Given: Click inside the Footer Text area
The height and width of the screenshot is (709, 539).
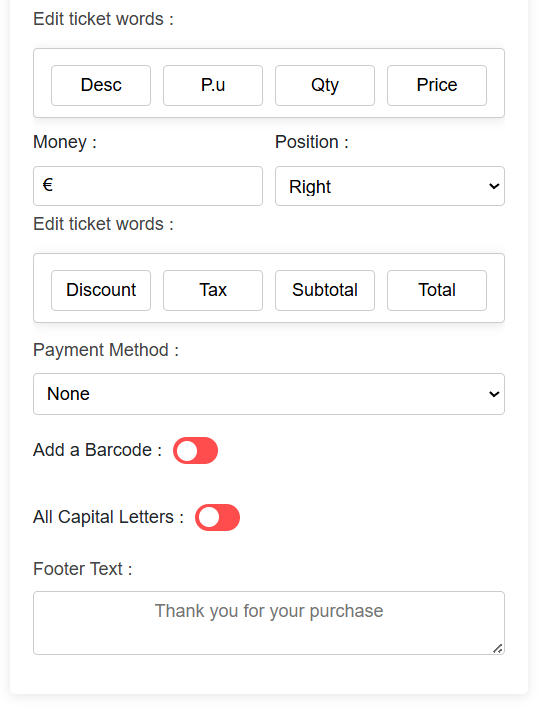Looking at the screenshot, I should coord(269,623).
